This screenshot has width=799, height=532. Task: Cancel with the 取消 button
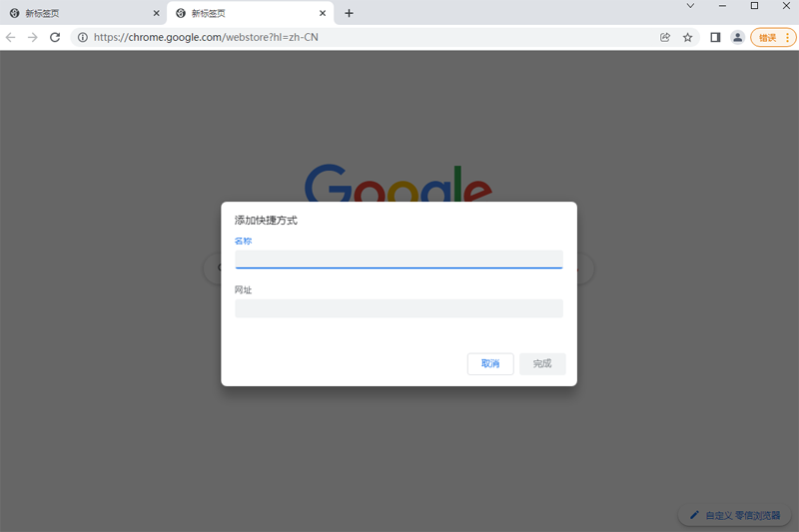click(x=490, y=363)
